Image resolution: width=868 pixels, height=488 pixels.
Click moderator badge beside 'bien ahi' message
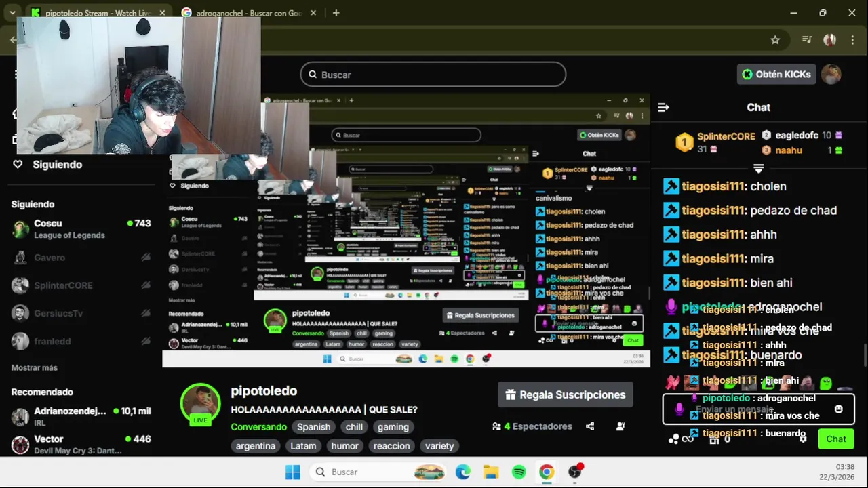[x=671, y=283]
